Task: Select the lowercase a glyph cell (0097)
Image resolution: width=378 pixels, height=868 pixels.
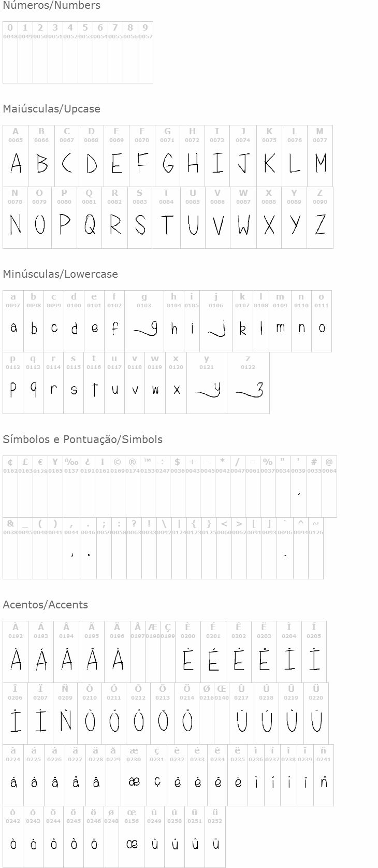Action: click(13, 321)
